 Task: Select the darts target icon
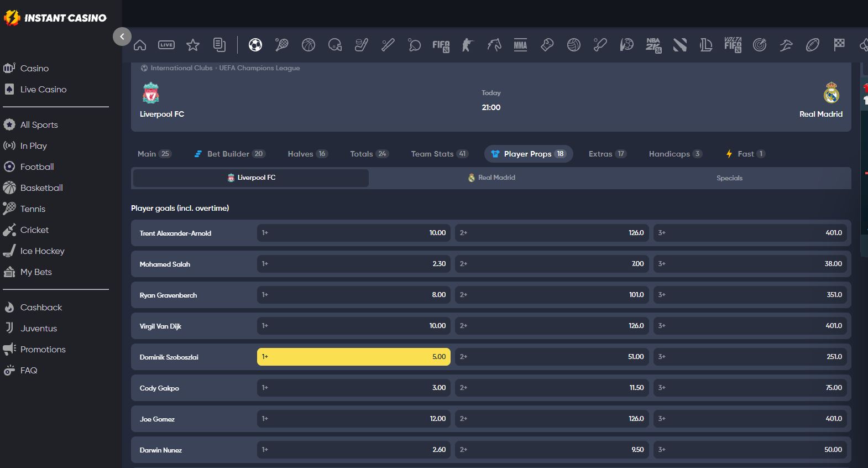760,45
